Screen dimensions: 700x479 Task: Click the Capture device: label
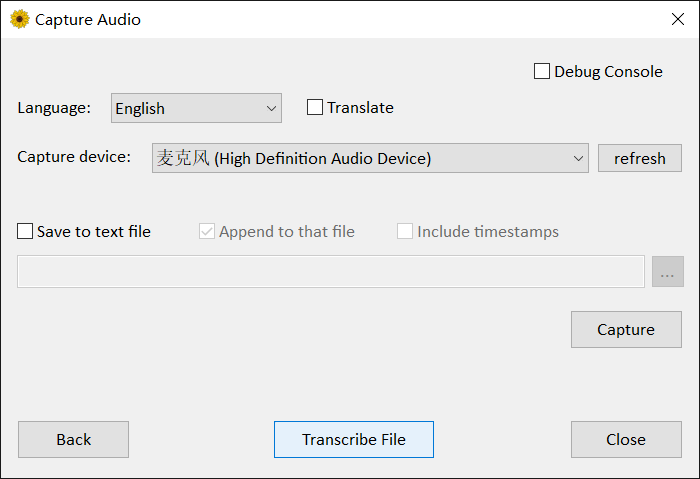coord(74,157)
